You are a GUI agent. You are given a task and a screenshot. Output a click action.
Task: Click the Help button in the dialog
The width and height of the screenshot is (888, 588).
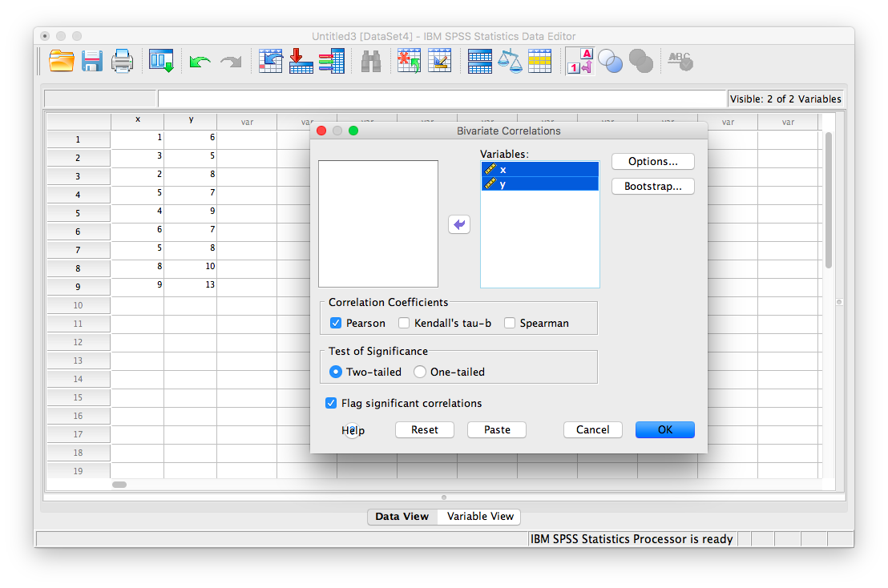point(353,430)
